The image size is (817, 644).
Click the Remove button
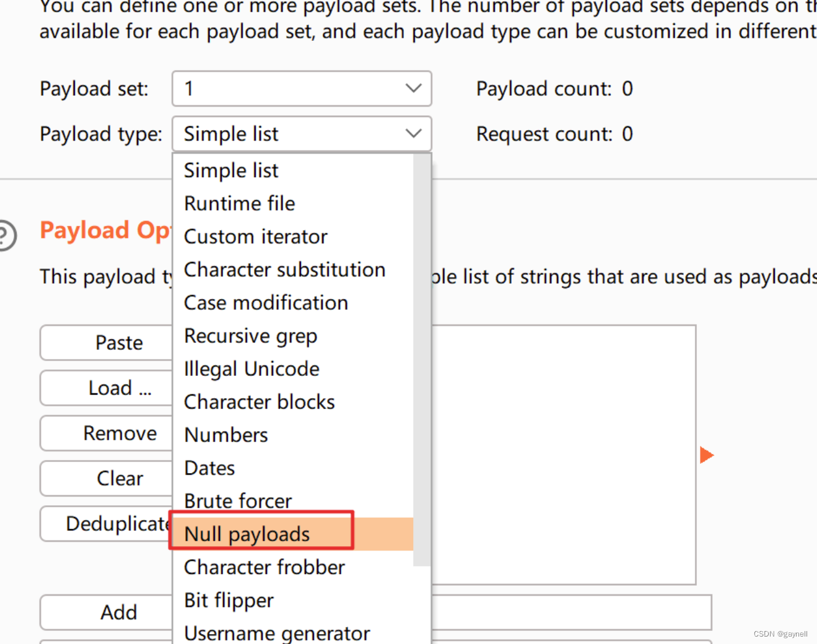(x=107, y=433)
